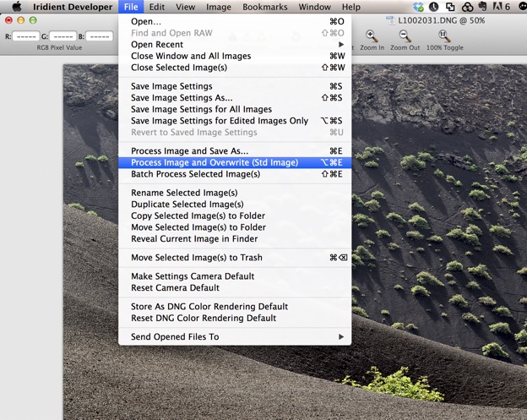
Task: Open the Image menu
Action: [x=219, y=7]
